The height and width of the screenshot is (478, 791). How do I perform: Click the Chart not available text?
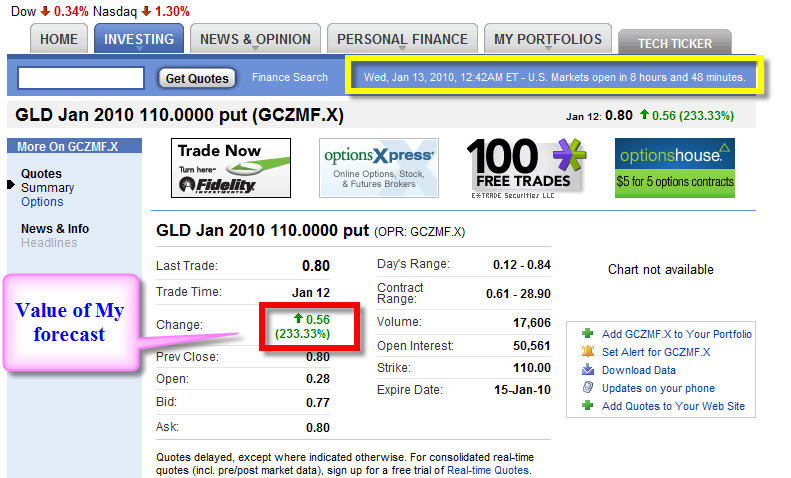tap(660, 270)
